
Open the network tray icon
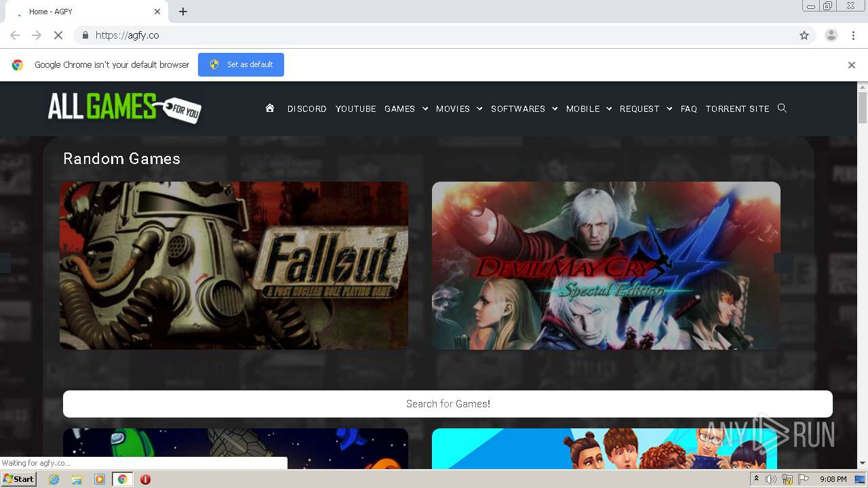coord(787,479)
